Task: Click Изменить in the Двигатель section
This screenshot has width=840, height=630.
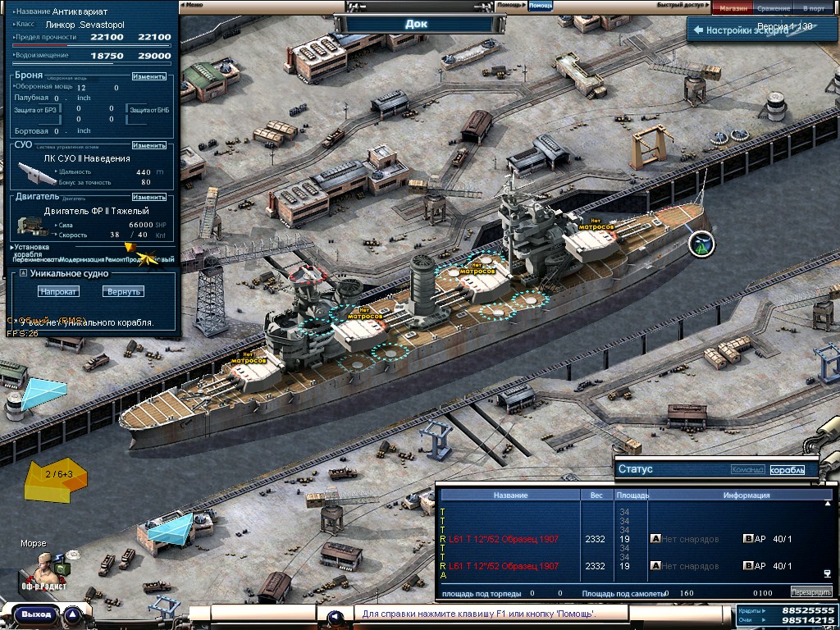Action: [x=149, y=197]
